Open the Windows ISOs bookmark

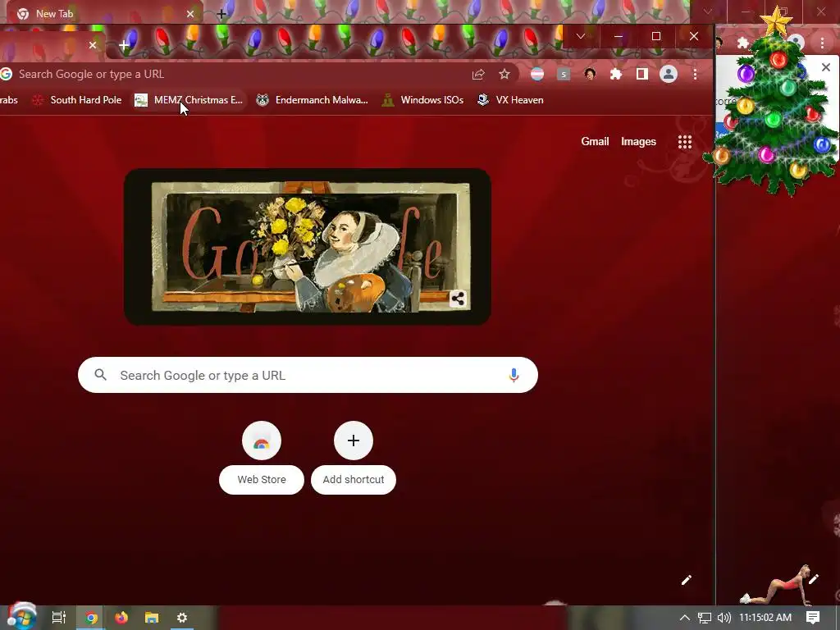tap(422, 100)
